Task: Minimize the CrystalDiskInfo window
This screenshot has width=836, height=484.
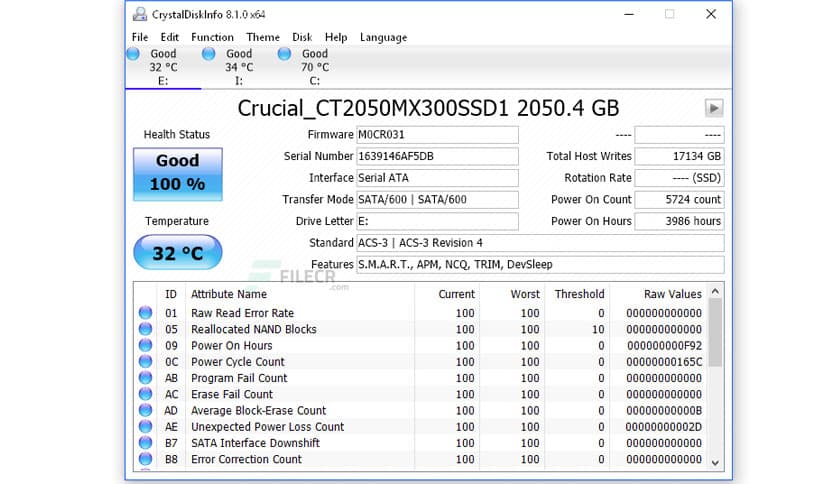Action: [629, 14]
